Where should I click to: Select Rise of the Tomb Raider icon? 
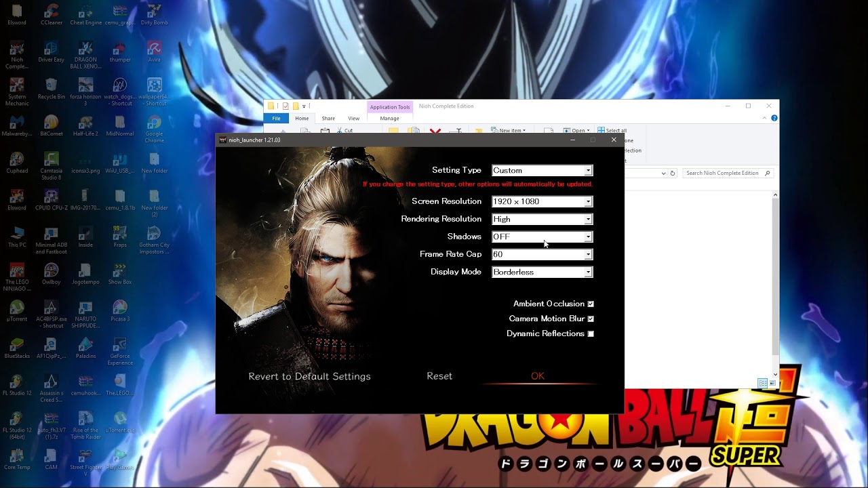[85, 426]
